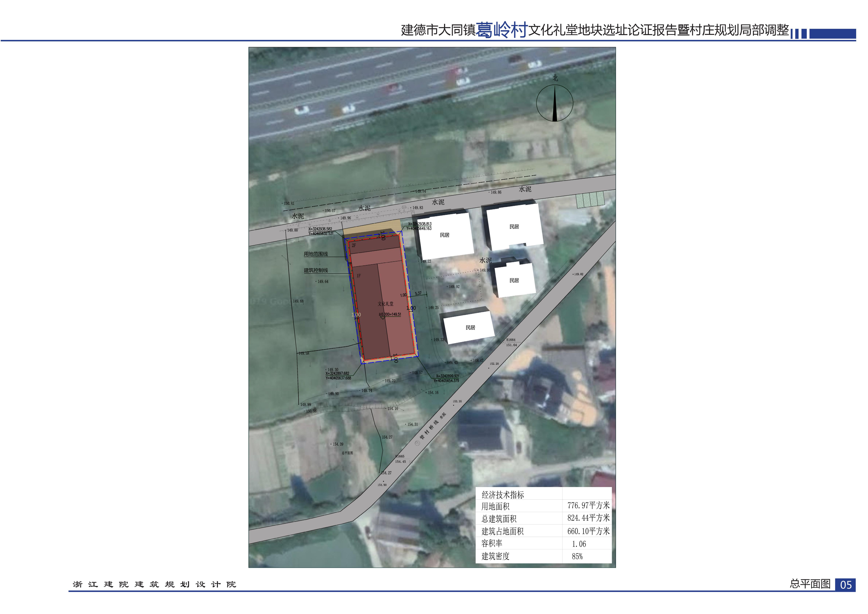Click the X=3242936.582 coordinate label
This screenshot has width=868, height=614.
coord(320,229)
